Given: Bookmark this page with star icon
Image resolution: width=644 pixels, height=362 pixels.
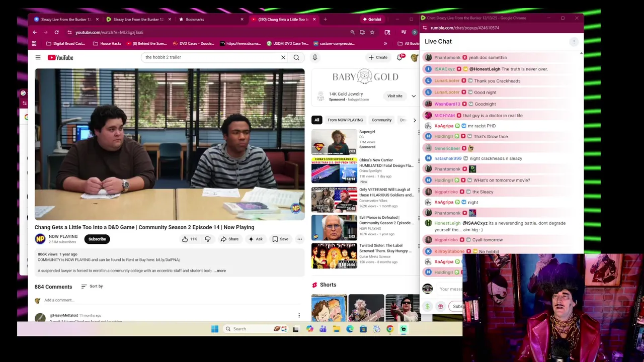Looking at the screenshot, I should [372, 32].
